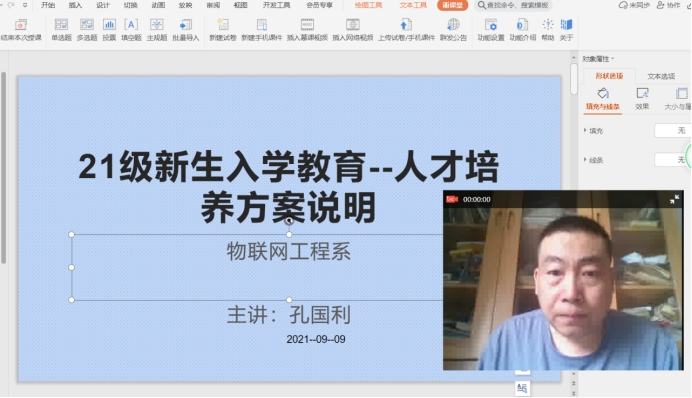Click 上传试卷/手机课件 upload icon

(406, 30)
